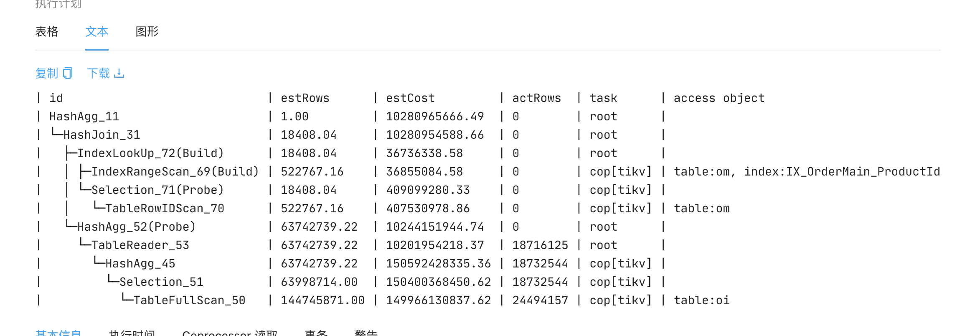Click the TableReader_53 operator text
The height and width of the screenshot is (336, 980).
pyautogui.click(x=140, y=245)
